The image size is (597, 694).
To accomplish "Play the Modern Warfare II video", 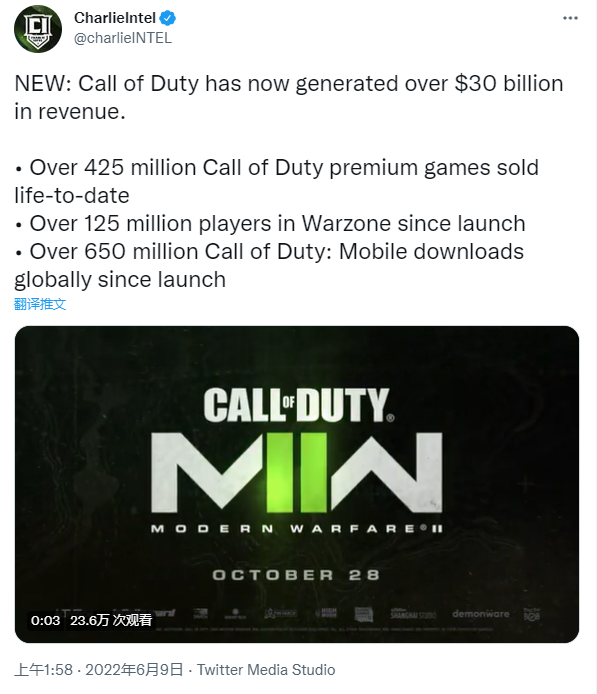I will pos(297,484).
